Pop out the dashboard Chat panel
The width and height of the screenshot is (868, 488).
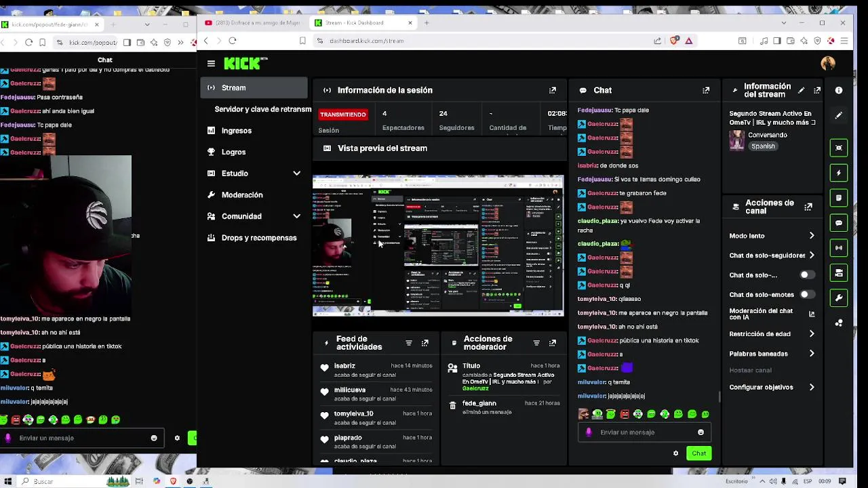pos(706,90)
